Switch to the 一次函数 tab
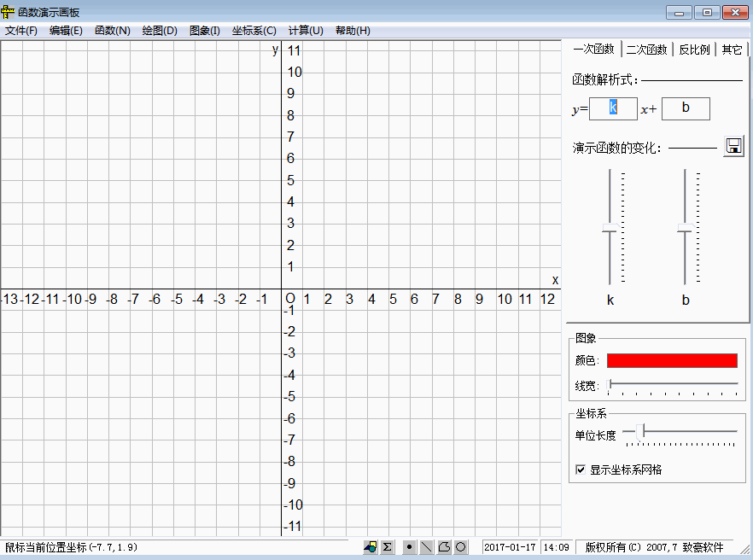This screenshot has height=560, width=753. coord(594,49)
